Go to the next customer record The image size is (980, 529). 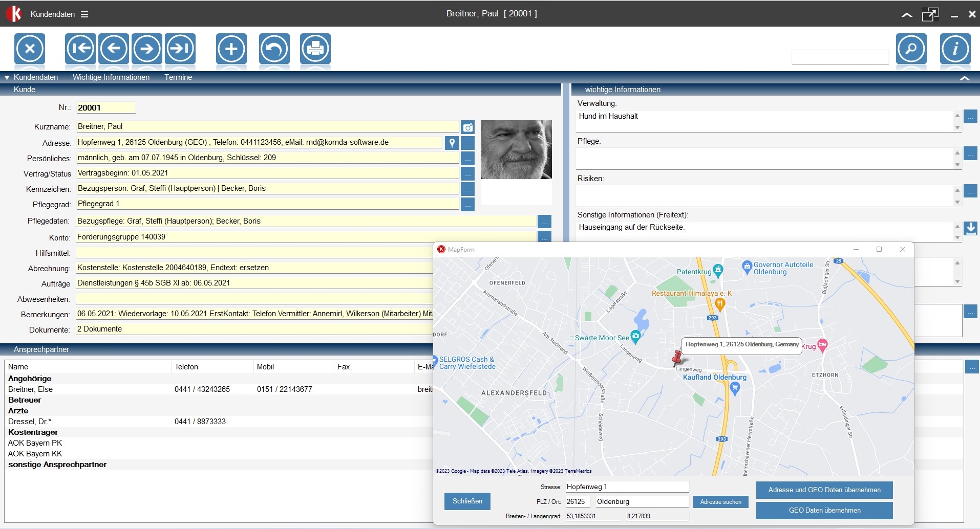click(x=147, y=49)
